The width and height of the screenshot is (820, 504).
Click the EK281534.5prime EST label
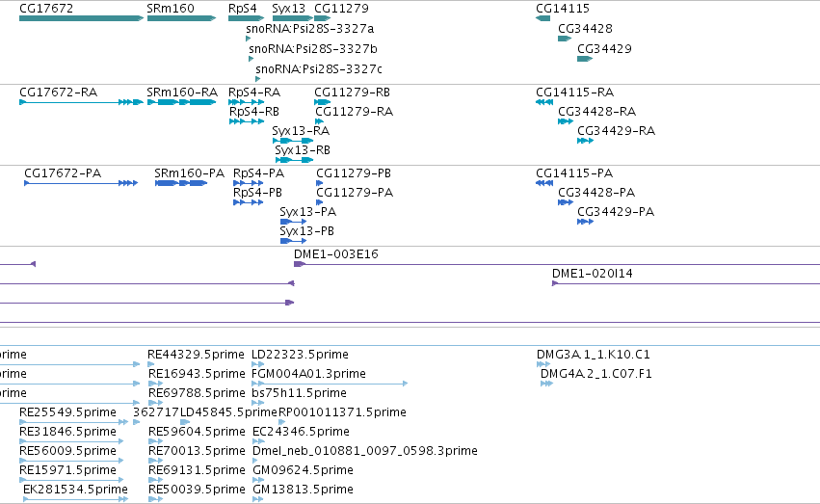click(75, 490)
